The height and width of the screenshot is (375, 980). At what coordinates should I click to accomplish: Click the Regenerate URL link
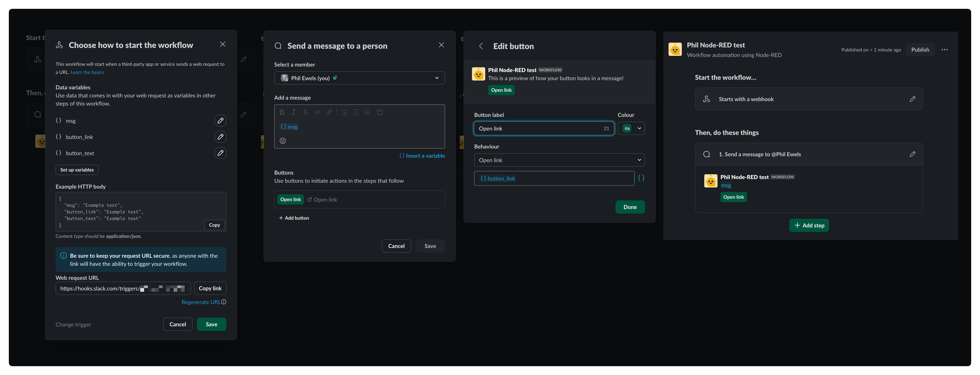pyautogui.click(x=200, y=302)
